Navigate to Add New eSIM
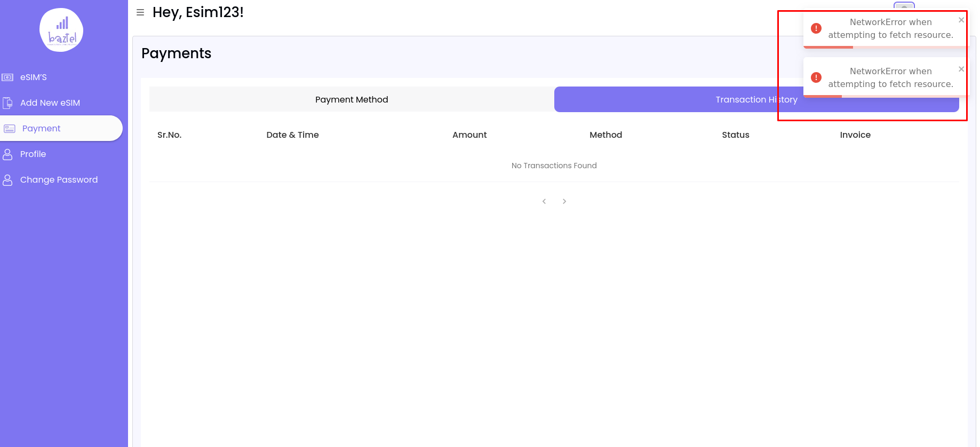980x447 pixels. [x=50, y=103]
